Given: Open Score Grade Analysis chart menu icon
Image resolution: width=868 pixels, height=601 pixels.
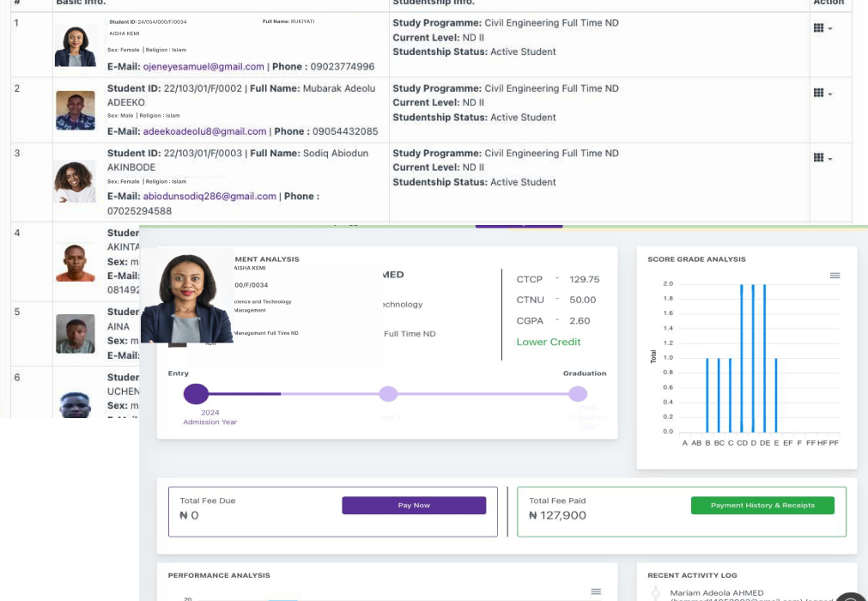Looking at the screenshot, I should click(x=835, y=276).
